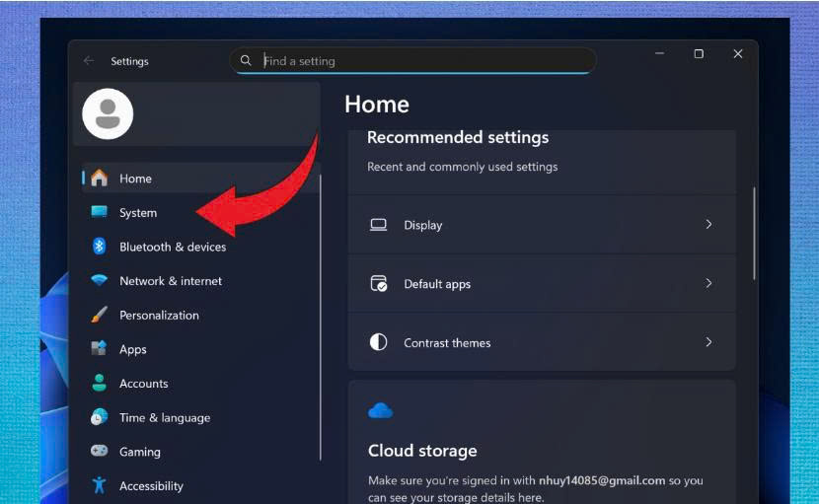Go to Time & language
The image size is (819, 504).
pos(200,418)
